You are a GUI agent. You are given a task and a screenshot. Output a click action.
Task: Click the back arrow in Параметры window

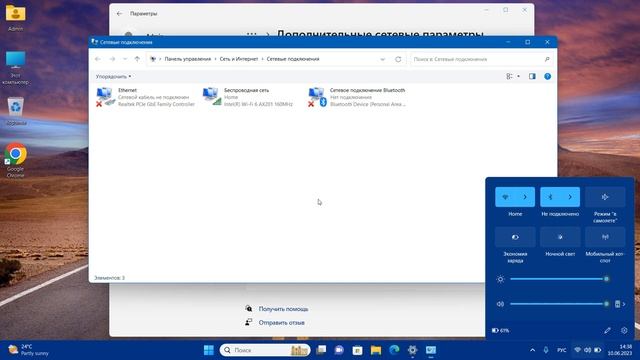pyautogui.click(x=119, y=13)
